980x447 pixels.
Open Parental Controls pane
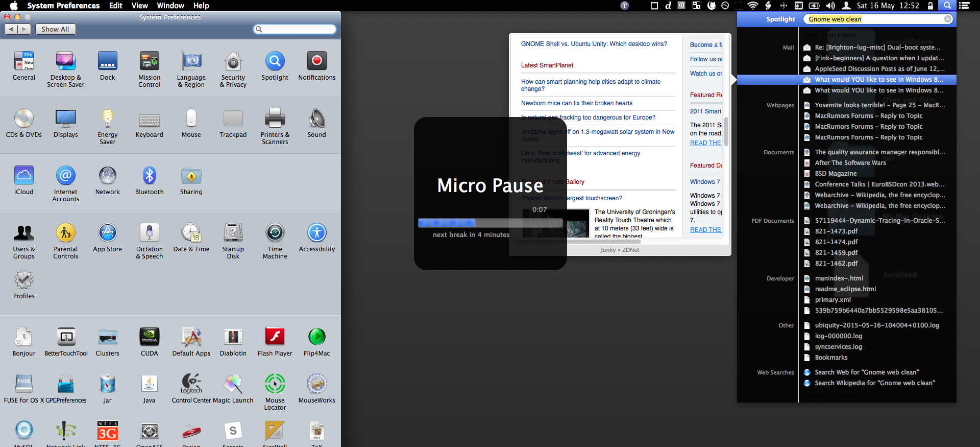coord(66,241)
